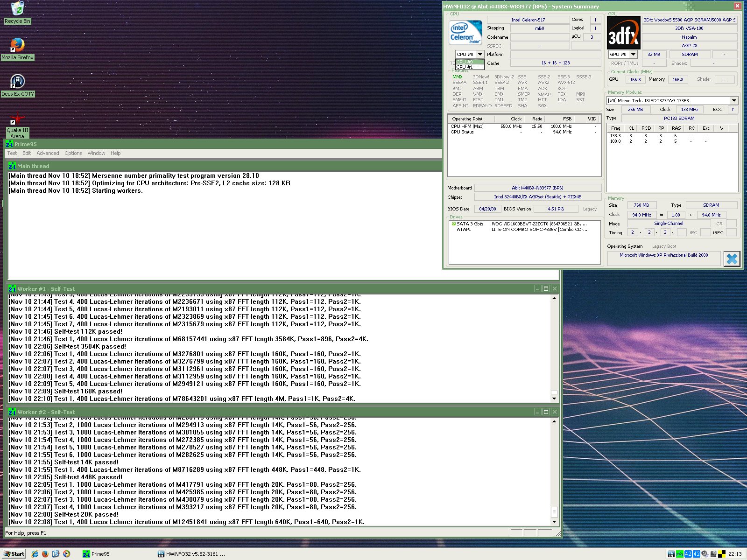
Task: Click the 'Self-test 448K passed!' log line
Action: (x=65, y=477)
